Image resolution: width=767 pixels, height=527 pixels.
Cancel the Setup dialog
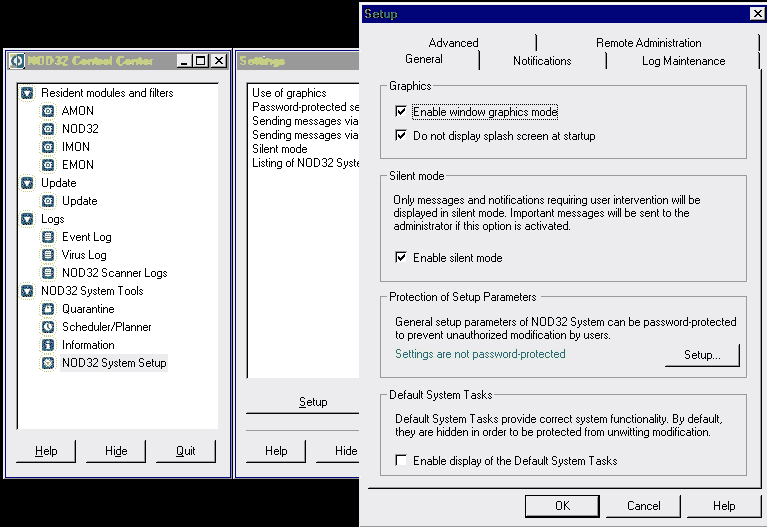tap(643, 505)
